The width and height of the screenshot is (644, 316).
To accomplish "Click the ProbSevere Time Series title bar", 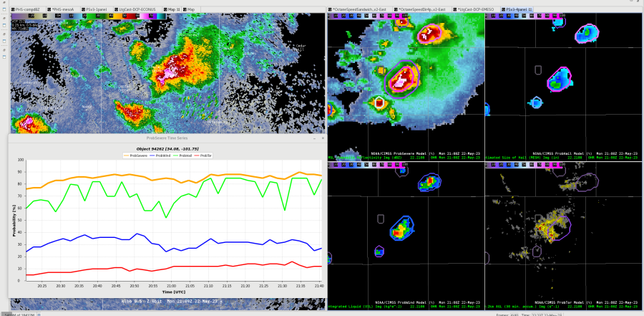I will click(165, 137).
